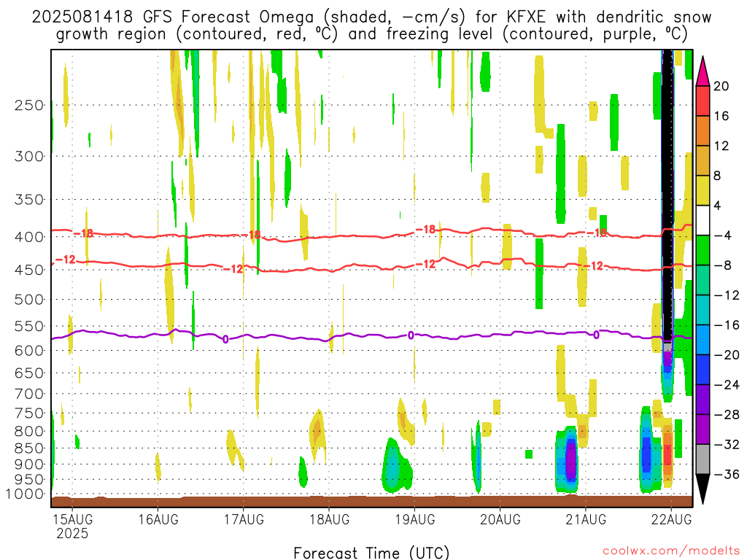
Task: Click the yellow 4-to-8 colorbar segment
Action: click(703, 191)
